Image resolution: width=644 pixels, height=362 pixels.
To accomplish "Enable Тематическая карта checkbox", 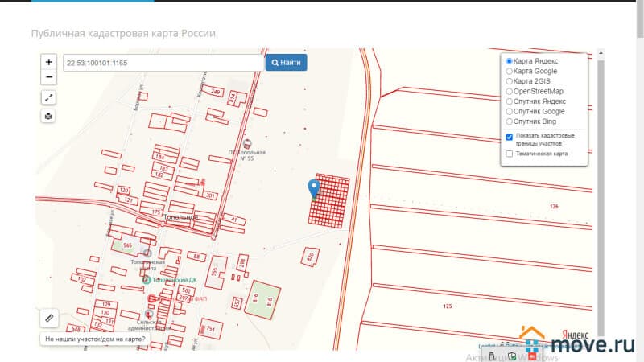I will click(x=510, y=154).
